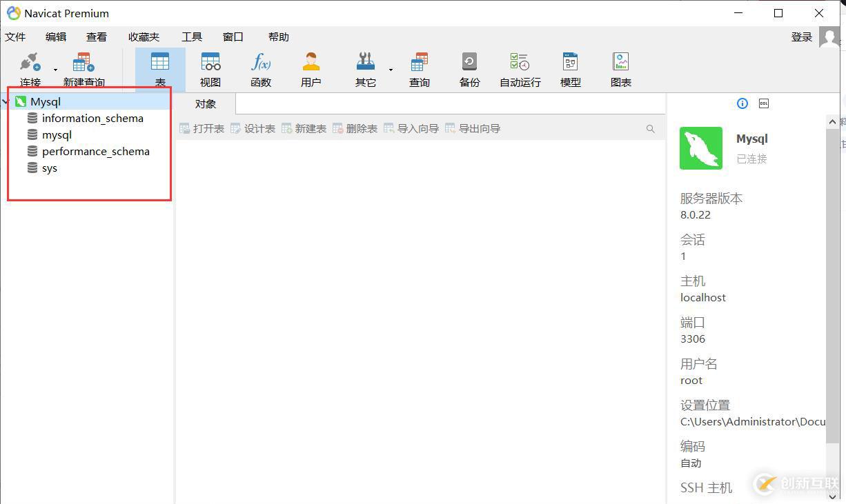
Task: Open the Automation (自动运行) toolbar icon
Action: tap(520, 62)
